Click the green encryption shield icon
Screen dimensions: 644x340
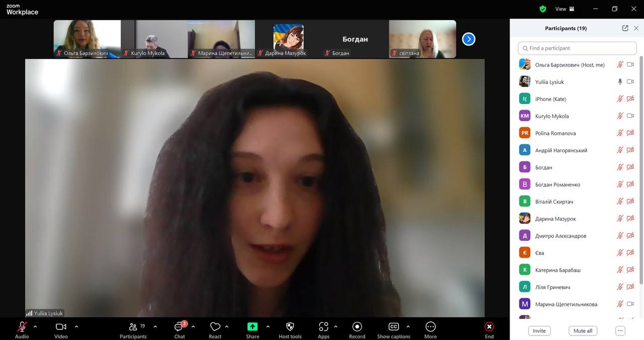[x=543, y=9]
